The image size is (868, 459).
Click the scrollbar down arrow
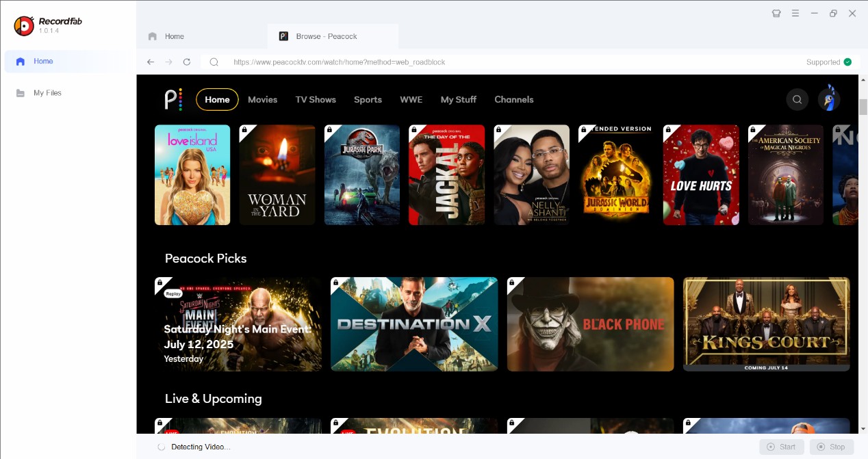863,429
